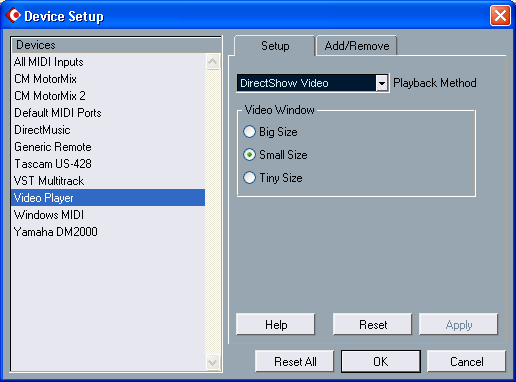
Task: Select CM MotorMix device
Action: tap(108, 79)
